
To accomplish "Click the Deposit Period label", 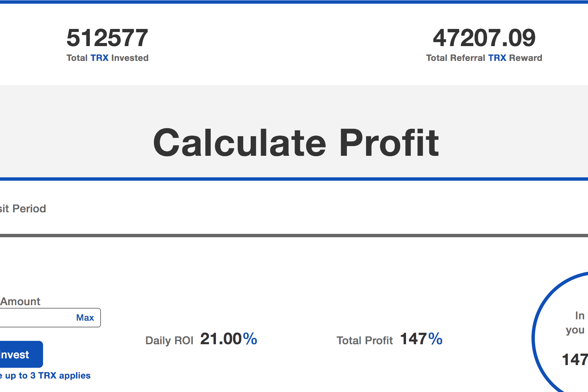I will tap(23, 209).
